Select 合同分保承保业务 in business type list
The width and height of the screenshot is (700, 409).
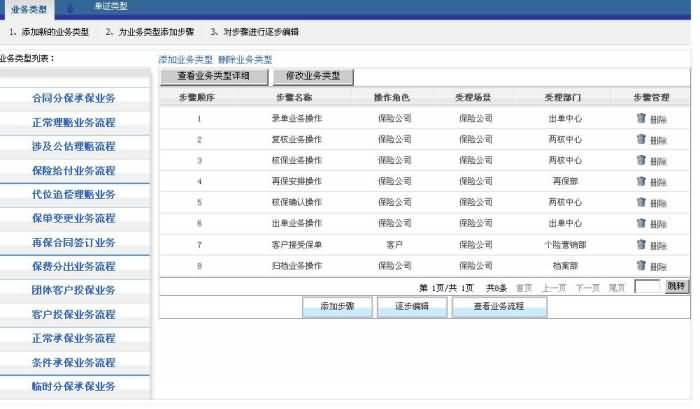(74, 98)
